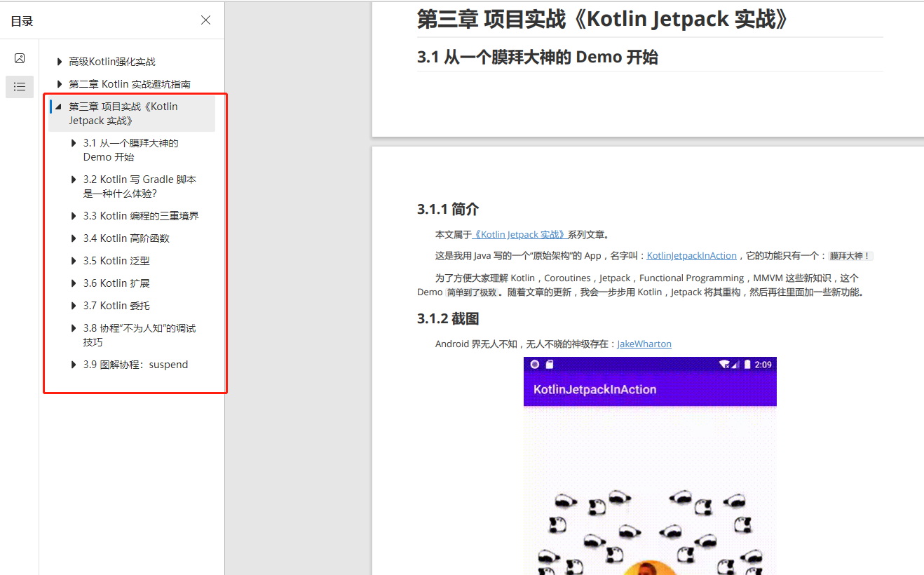Screen dimensions: 924x575
Task: Collapse the 第三章 项目实战 chapter arrow
Action: click(60, 107)
